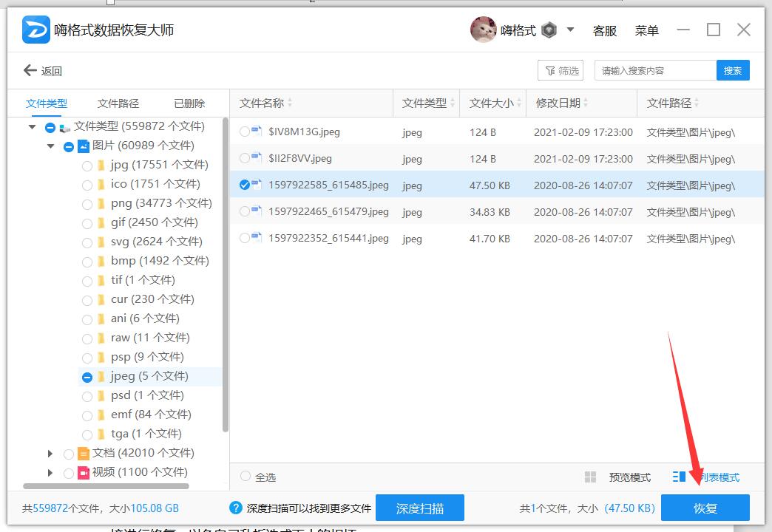Click the tree panel horizontal scrollbar
This screenshot has width=772, height=532.
pyautogui.click(x=106, y=485)
